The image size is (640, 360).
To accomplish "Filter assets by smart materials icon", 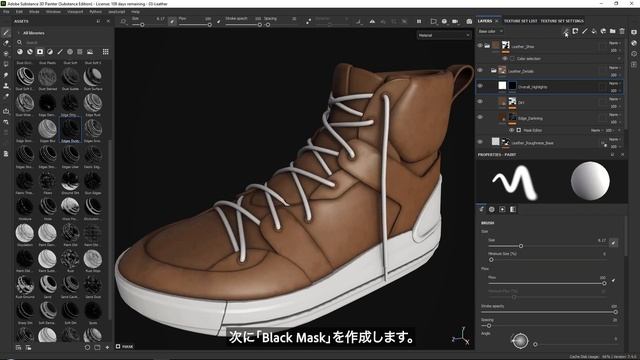I will coord(30,52).
